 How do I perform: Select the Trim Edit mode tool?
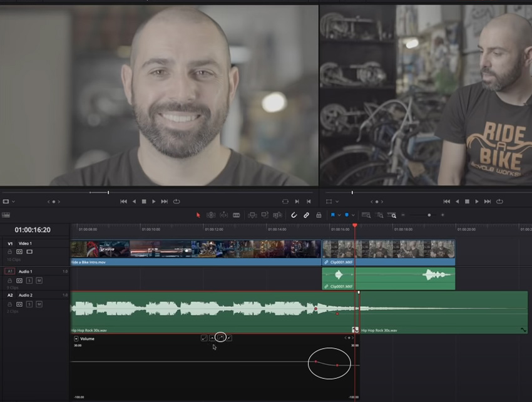[x=211, y=215]
